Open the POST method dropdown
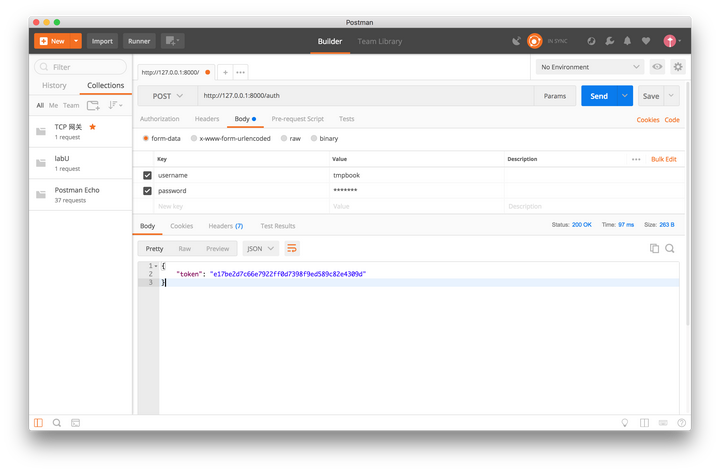Image resolution: width=720 pixels, height=472 pixels. coord(168,96)
